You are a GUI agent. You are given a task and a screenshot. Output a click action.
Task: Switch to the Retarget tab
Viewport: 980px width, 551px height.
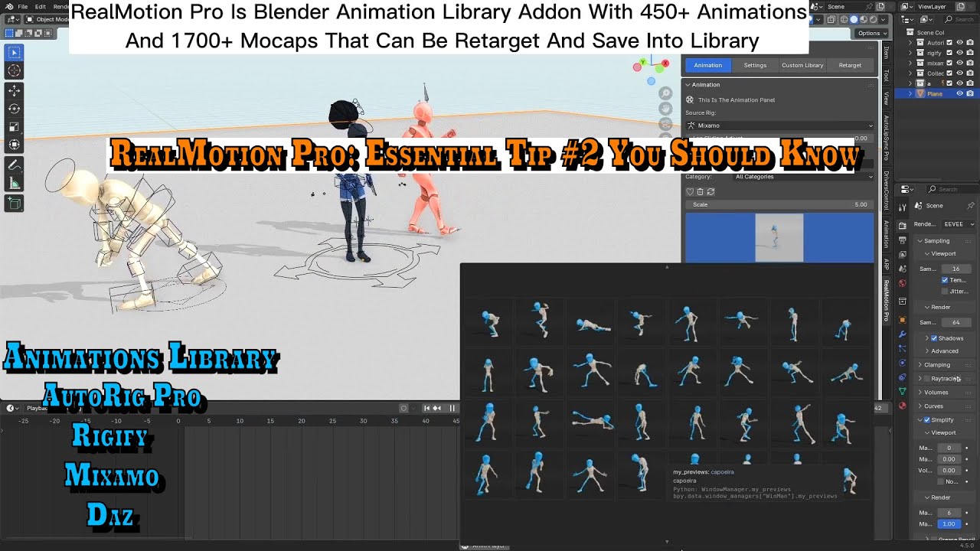pyautogui.click(x=850, y=65)
